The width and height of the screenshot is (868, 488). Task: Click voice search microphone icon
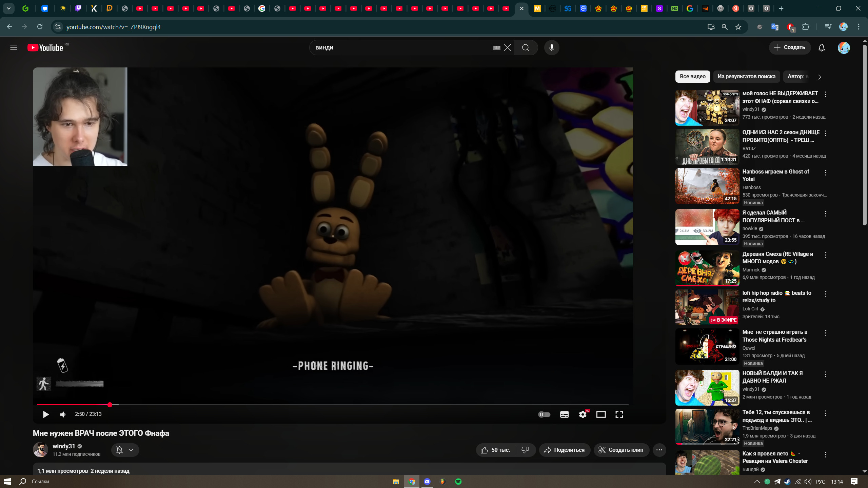click(552, 48)
